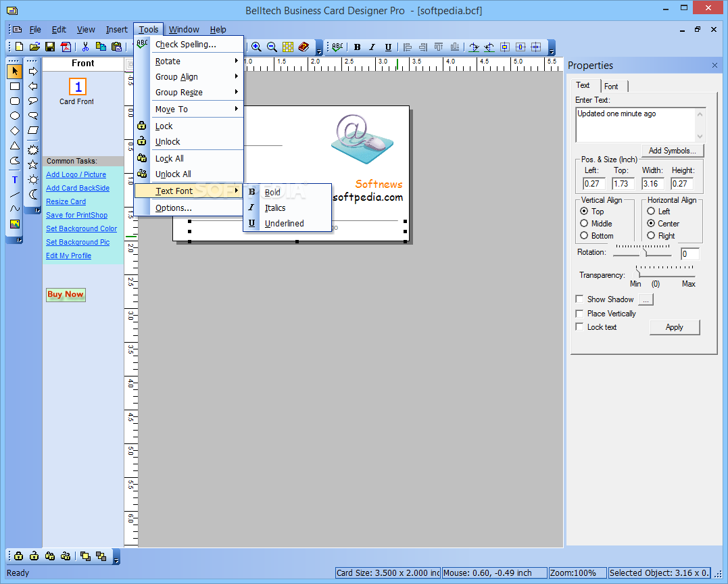Select the rounded rectangle tool
Image resolution: width=728 pixels, height=584 pixels.
(15, 101)
